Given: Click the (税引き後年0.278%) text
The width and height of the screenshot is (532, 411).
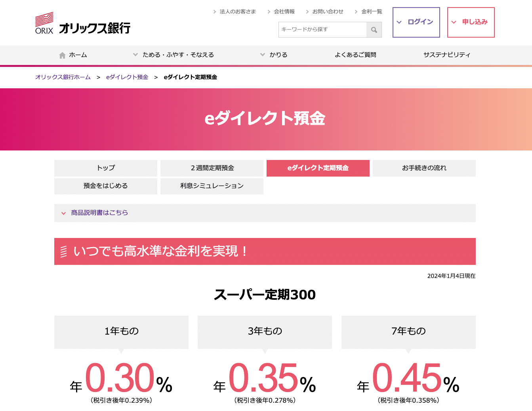Looking at the screenshot, I should click(265, 400).
